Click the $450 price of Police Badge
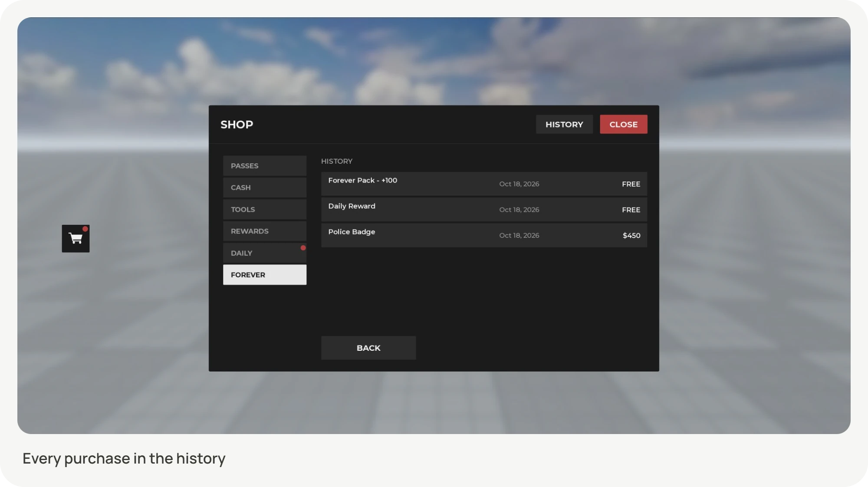Image resolution: width=868 pixels, height=487 pixels. tap(631, 235)
